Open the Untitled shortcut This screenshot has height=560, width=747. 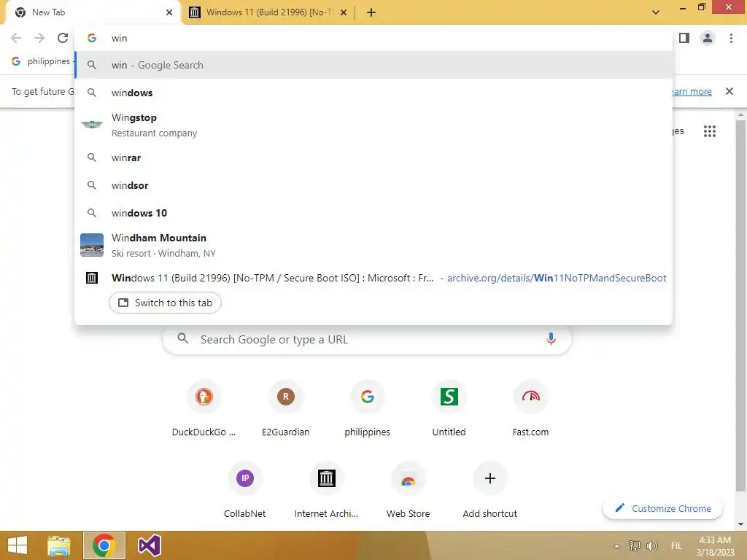click(x=449, y=408)
